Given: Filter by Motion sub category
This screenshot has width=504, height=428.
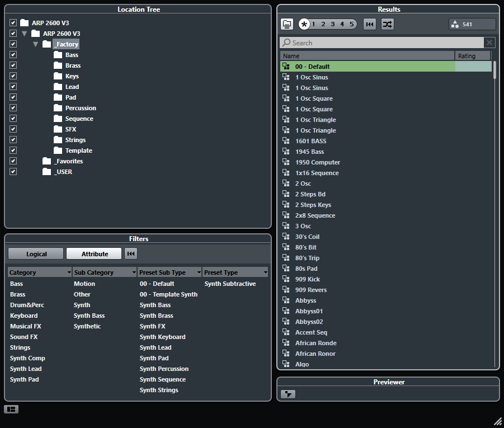Looking at the screenshot, I should point(84,284).
